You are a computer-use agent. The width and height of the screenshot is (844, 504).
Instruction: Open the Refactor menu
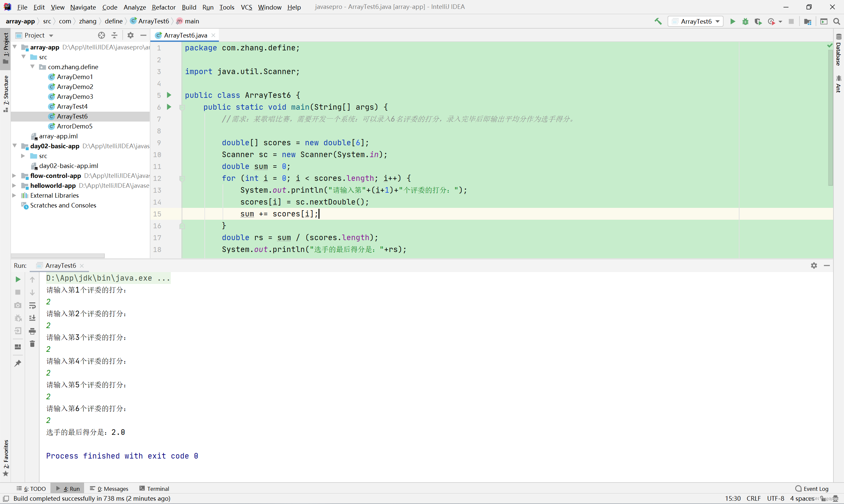(x=164, y=7)
